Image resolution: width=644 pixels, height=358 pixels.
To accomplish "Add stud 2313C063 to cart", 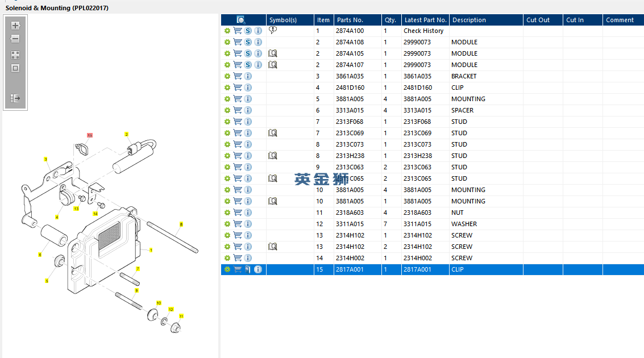I will point(238,167).
